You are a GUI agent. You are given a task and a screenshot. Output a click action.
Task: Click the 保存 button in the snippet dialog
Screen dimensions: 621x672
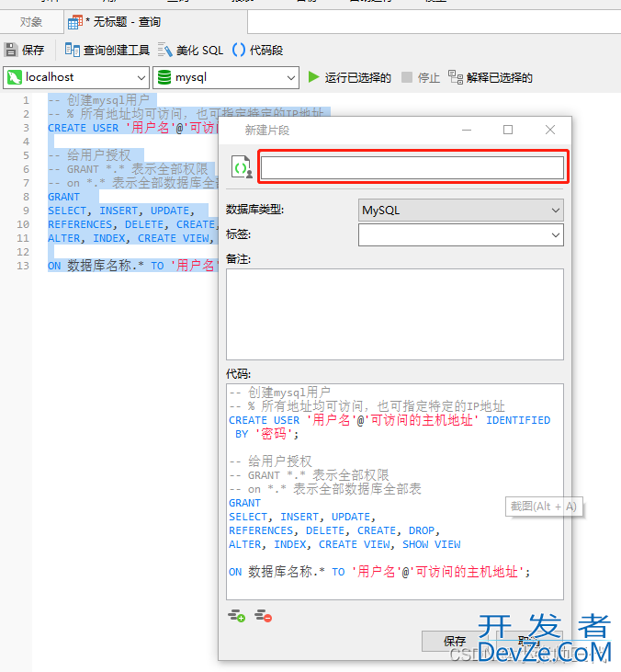click(454, 641)
